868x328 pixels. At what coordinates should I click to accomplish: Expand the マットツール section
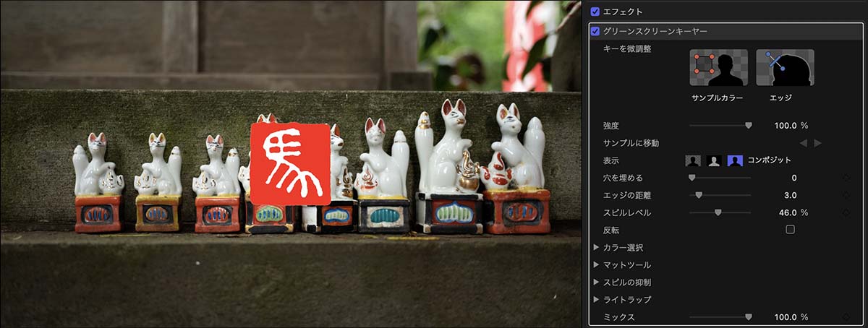597,264
